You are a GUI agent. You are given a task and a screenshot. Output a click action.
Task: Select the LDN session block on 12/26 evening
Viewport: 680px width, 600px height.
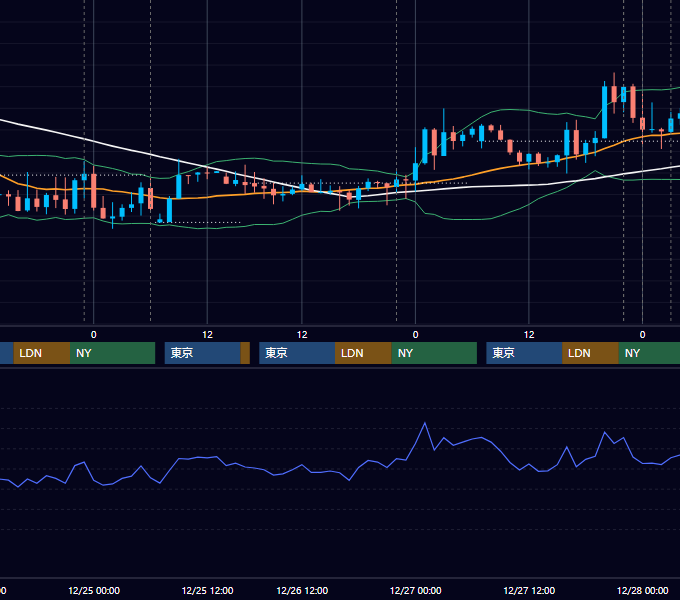(x=363, y=353)
